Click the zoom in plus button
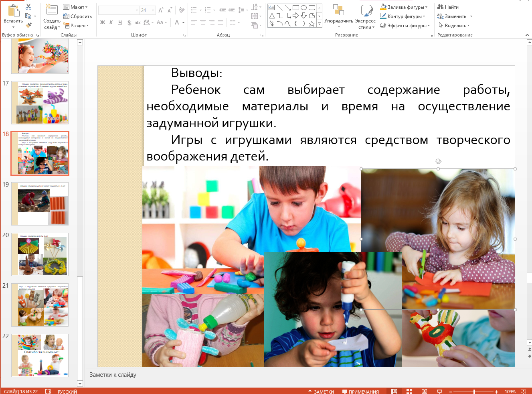Image resolution: width=532 pixels, height=394 pixels. tap(496, 392)
